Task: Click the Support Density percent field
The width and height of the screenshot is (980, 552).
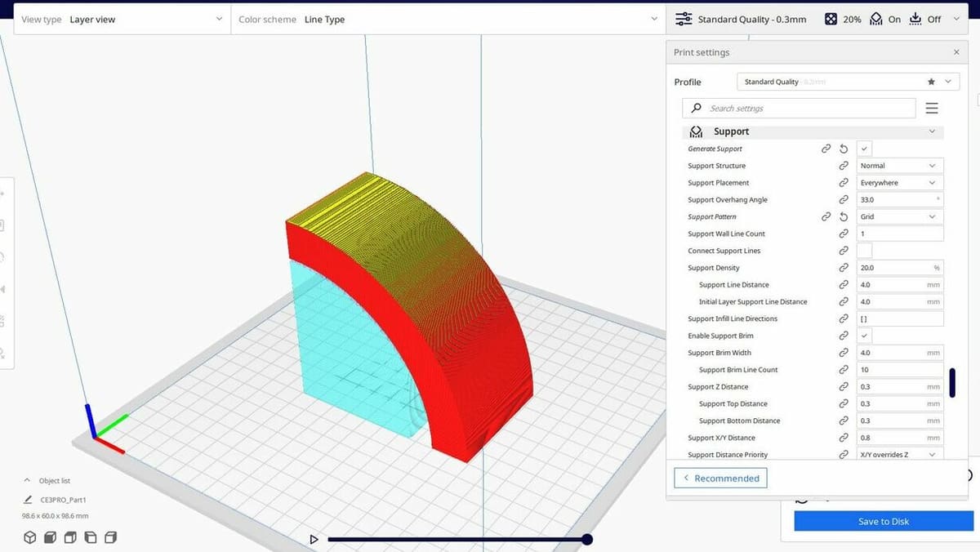Action: pos(900,268)
